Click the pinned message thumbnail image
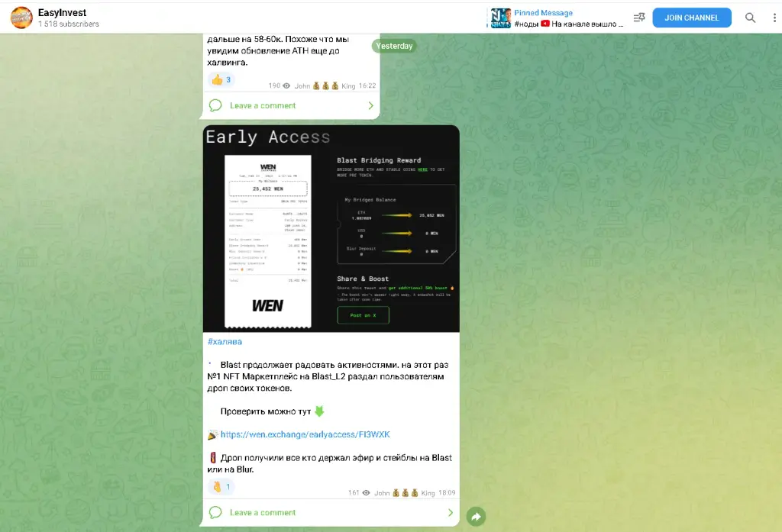782x532 pixels. click(x=501, y=18)
